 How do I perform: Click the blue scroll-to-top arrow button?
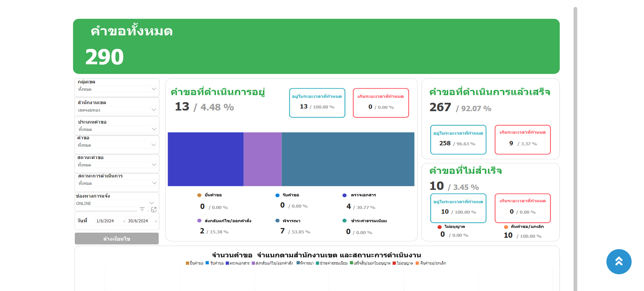pos(619,262)
